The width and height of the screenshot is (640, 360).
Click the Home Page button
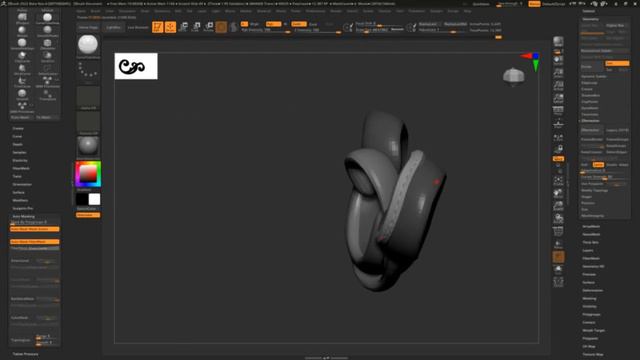pos(88,27)
